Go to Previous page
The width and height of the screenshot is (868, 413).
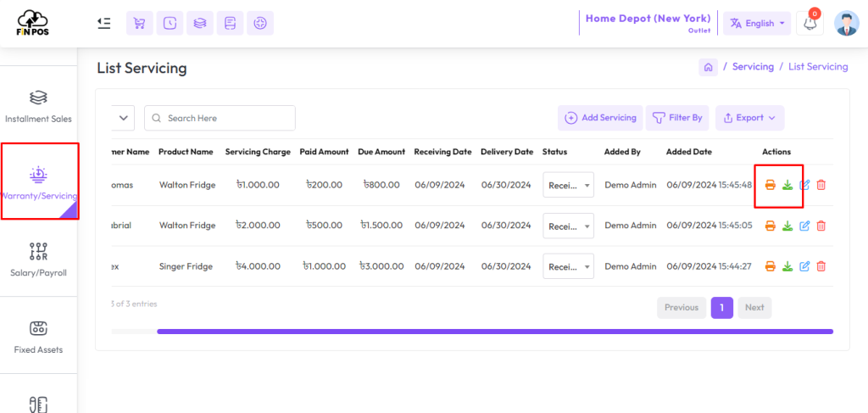[x=682, y=307]
